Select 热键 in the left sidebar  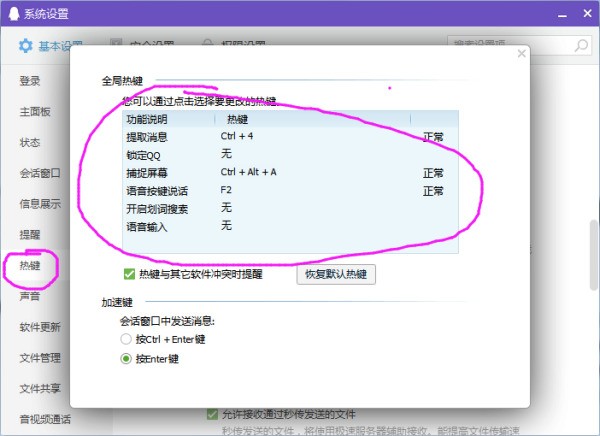[30, 265]
